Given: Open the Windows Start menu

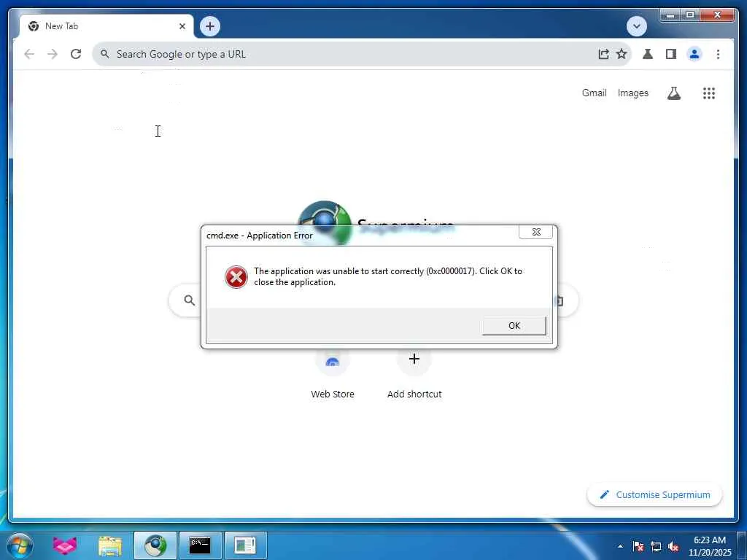Looking at the screenshot, I should (x=20, y=545).
